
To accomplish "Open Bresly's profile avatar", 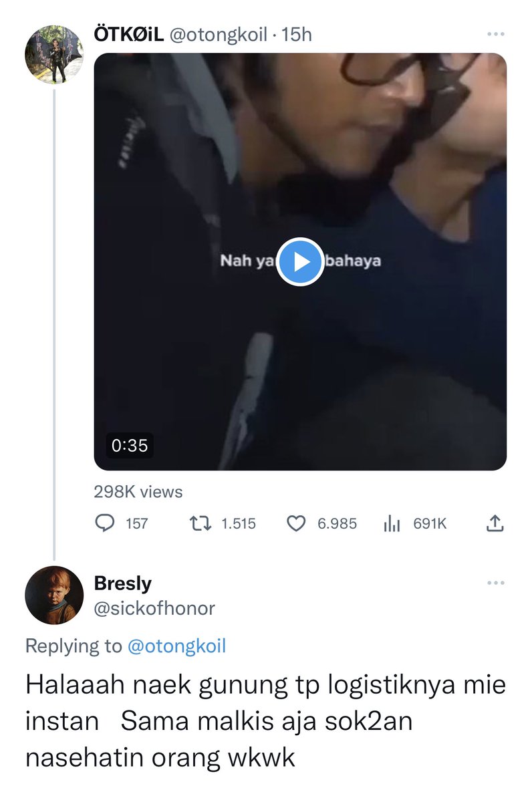I will [x=54, y=595].
